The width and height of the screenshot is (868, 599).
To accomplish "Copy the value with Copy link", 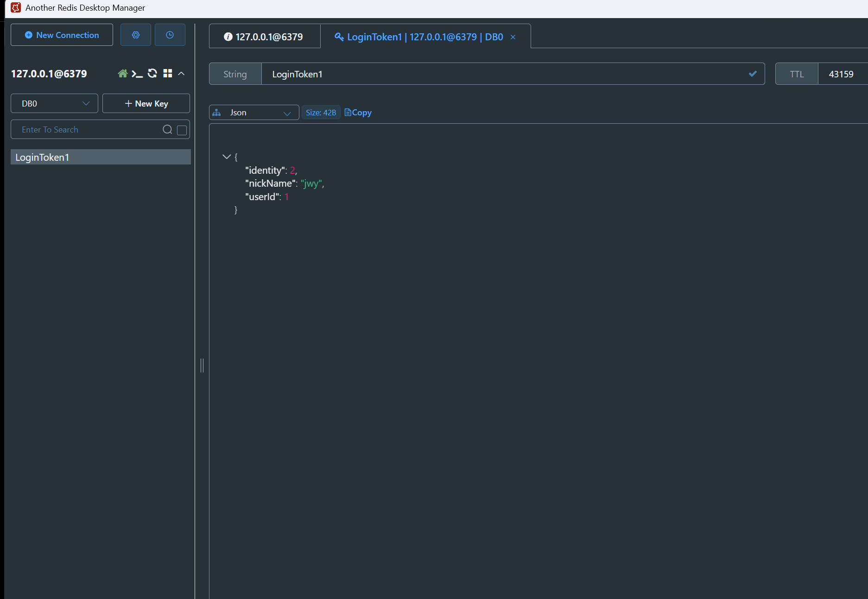I will [x=358, y=113].
